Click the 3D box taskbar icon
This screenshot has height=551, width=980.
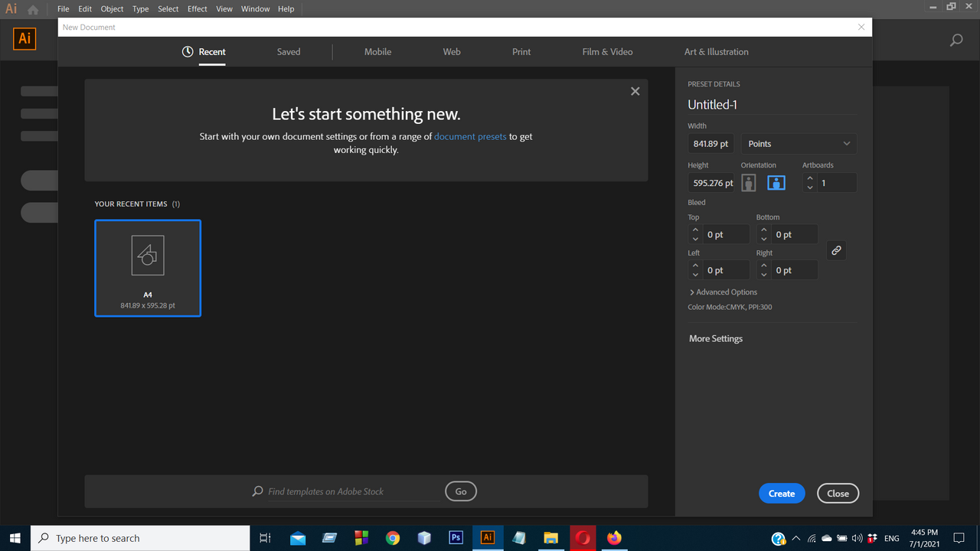point(424,538)
